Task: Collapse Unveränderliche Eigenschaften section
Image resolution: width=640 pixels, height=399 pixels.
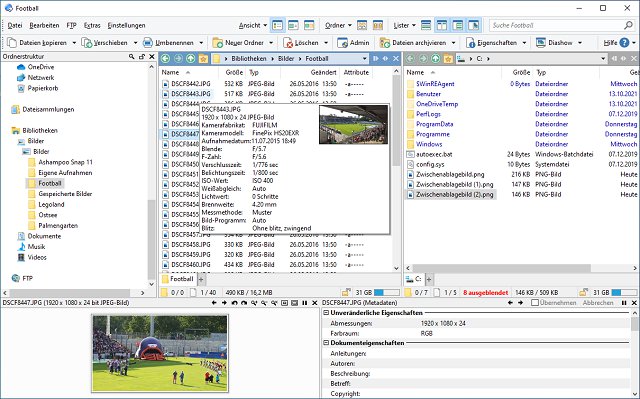Action: click(326, 313)
